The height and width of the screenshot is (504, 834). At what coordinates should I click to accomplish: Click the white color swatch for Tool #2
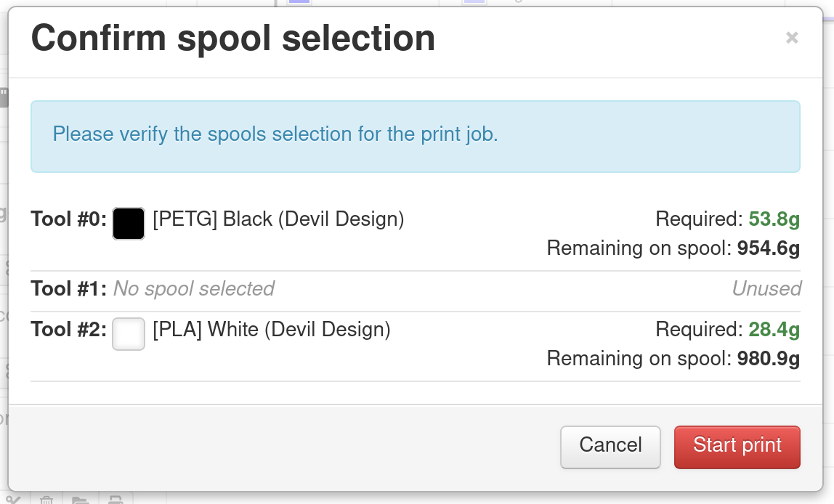129,334
